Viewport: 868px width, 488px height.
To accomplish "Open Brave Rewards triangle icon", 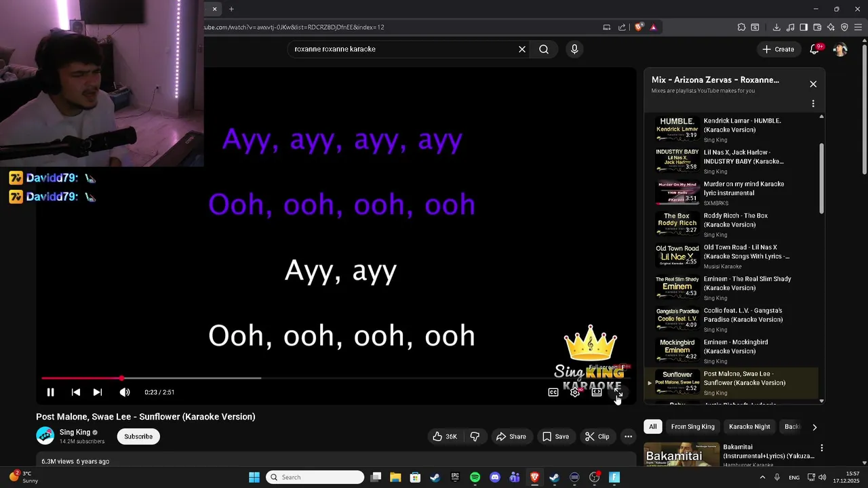I will pyautogui.click(x=654, y=27).
